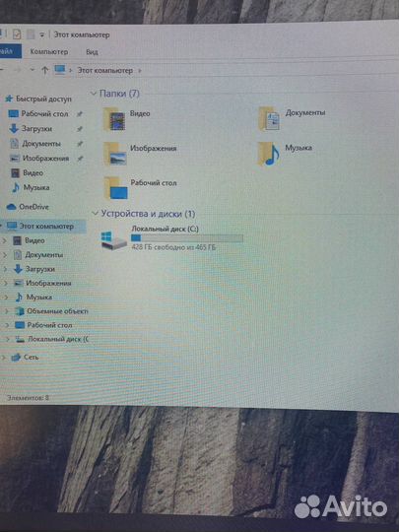399x532 pixels.
Task: Click the Быстрый доступ label
Action: (43, 100)
